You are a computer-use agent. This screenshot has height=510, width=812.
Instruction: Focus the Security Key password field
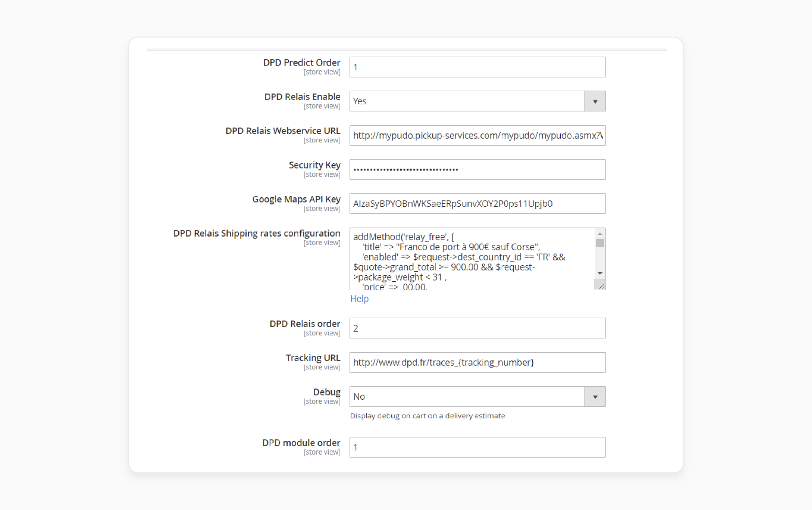coord(477,169)
